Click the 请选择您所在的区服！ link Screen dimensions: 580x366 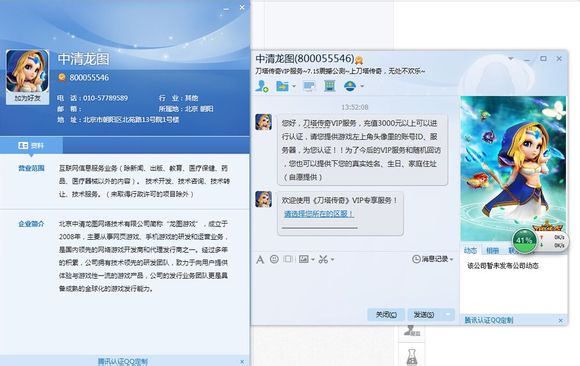(x=318, y=214)
